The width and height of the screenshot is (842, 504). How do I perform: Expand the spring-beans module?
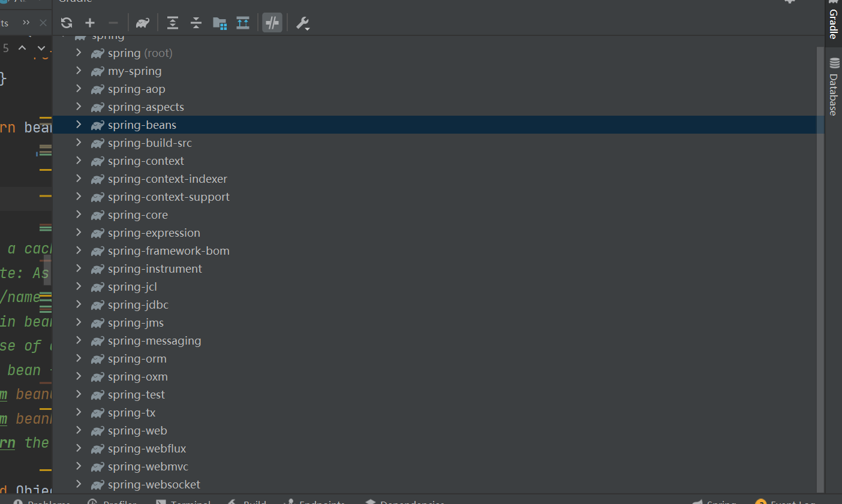[x=79, y=125]
